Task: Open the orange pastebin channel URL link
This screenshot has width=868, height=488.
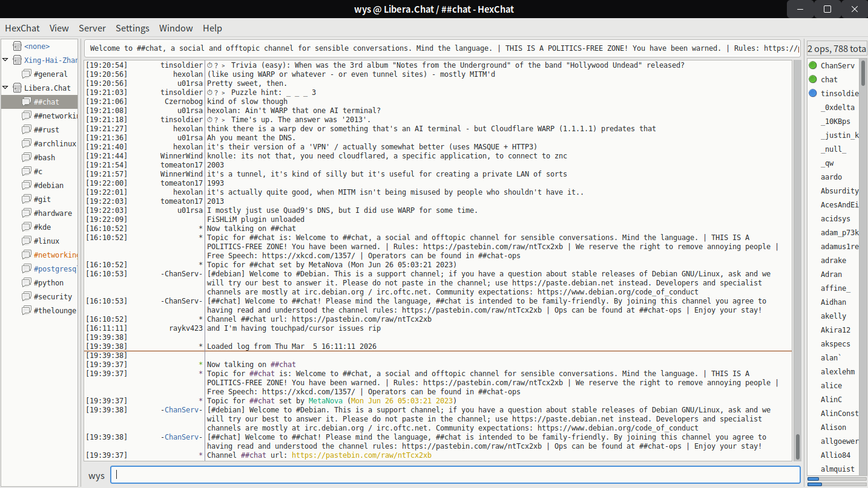Action: tap(361, 455)
